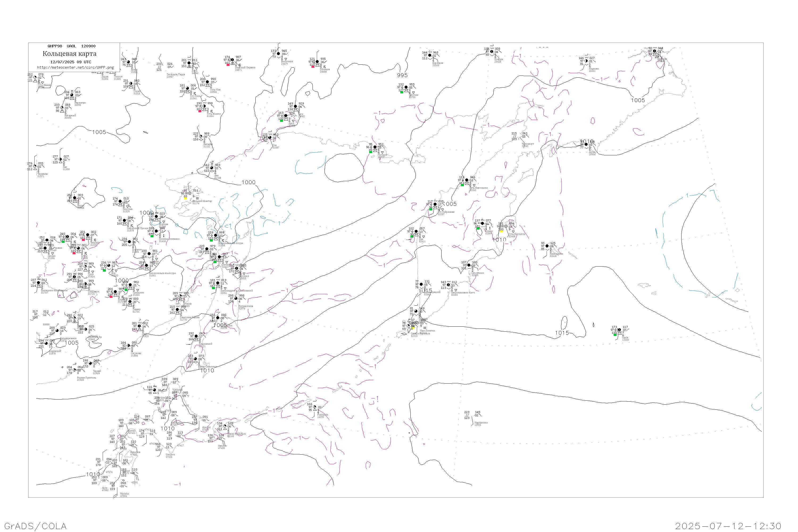Click the Анадырь station half-filled circle
Viewport: 798px width, 532px height.
[x=654, y=51]
